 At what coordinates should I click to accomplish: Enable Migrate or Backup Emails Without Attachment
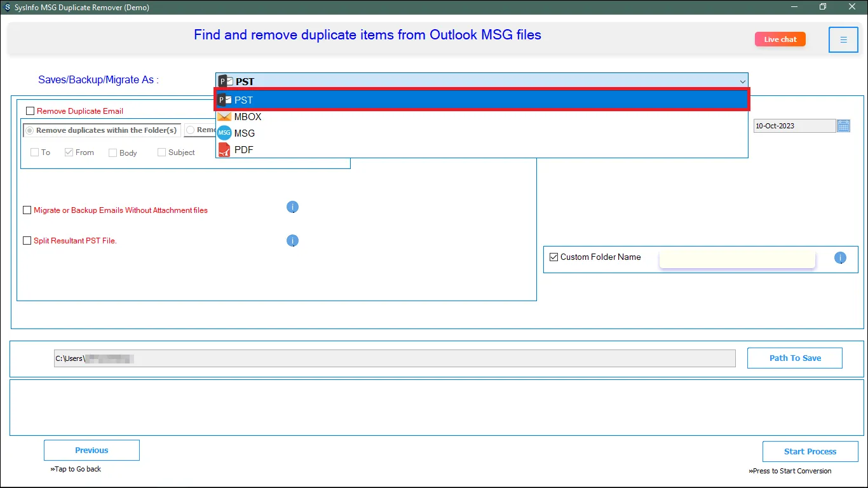coord(27,210)
